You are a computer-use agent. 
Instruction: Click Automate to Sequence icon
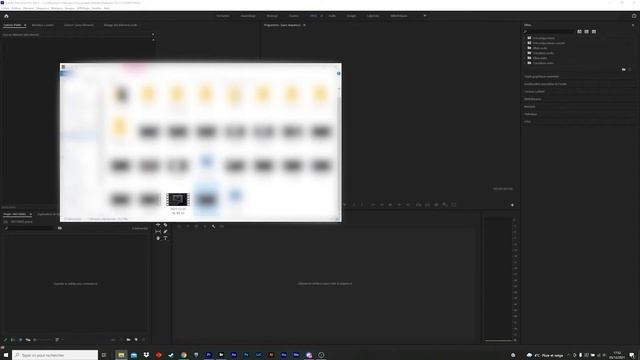[x=113, y=340]
